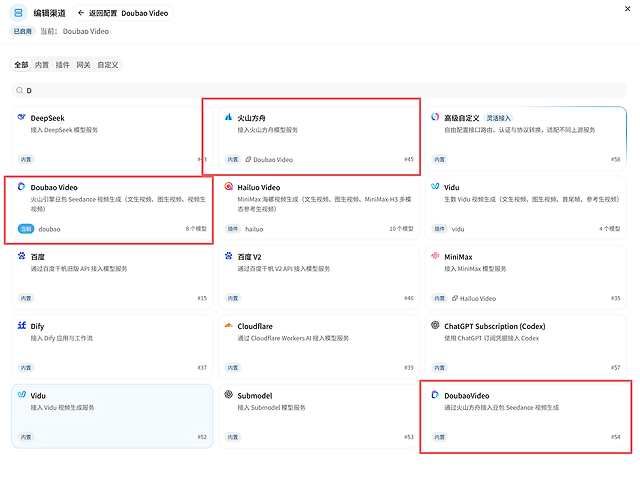The height and width of the screenshot is (500, 640).
Task: Click '接入 DeepSeek 模型服务' description text
Action: tap(64, 130)
